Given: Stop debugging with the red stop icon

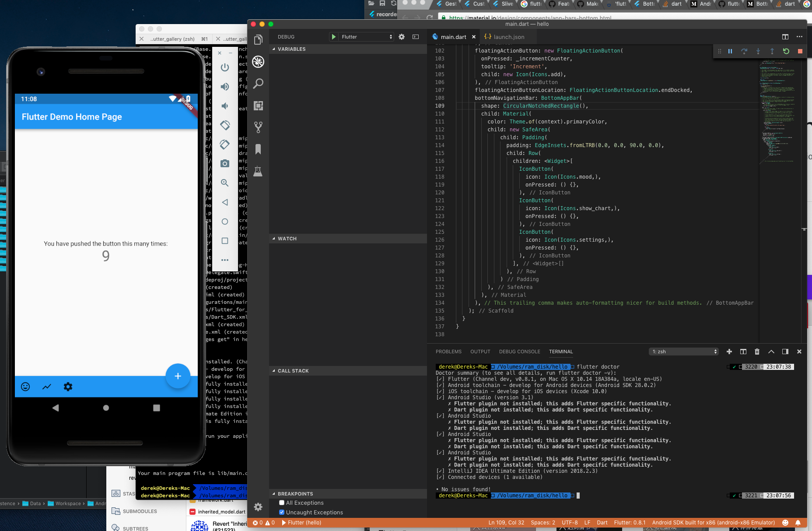Looking at the screenshot, I should click(800, 51).
